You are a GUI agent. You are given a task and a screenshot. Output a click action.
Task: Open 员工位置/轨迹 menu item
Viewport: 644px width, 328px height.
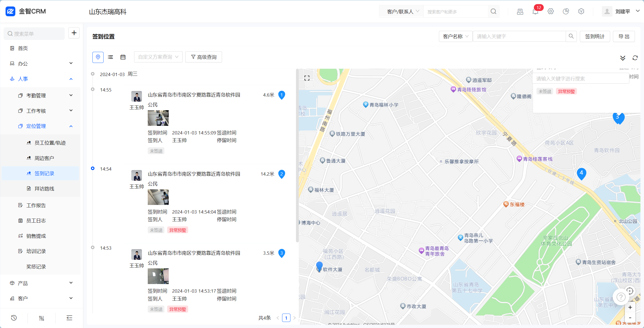[x=50, y=143]
